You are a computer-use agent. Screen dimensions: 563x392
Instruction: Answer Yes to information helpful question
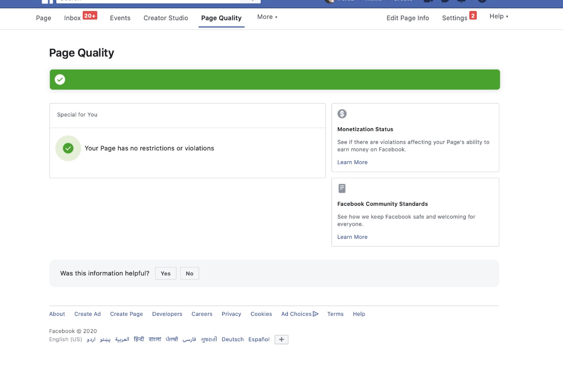(166, 273)
